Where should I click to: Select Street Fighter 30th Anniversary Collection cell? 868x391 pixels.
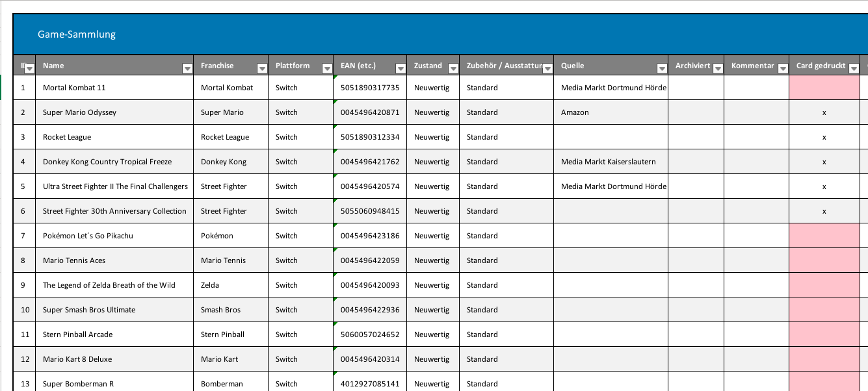tap(114, 211)
